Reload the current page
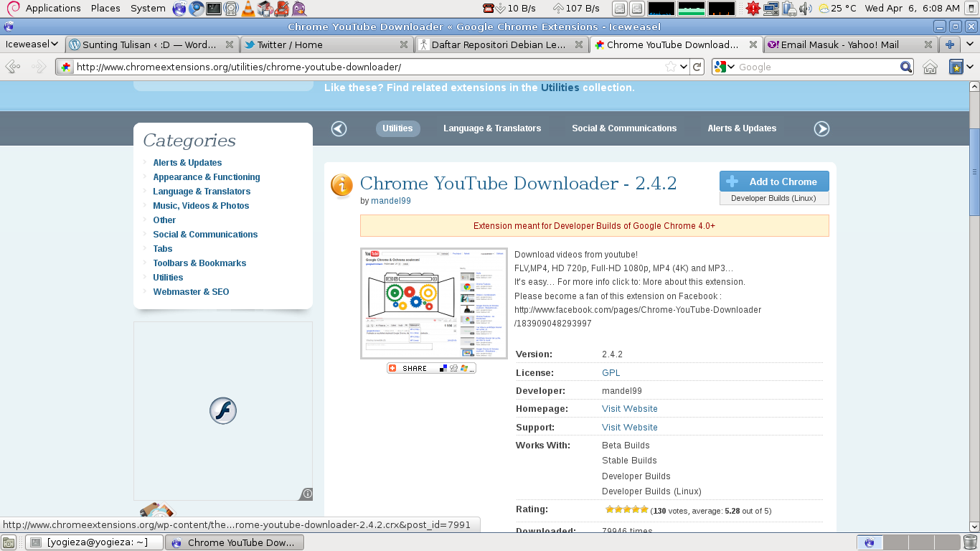Image resolution: width=980 pixels, height=551 pixels. (697, 67)
